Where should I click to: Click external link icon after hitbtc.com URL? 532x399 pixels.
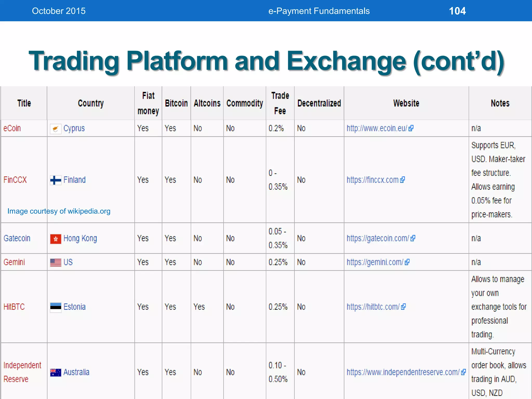403,307
